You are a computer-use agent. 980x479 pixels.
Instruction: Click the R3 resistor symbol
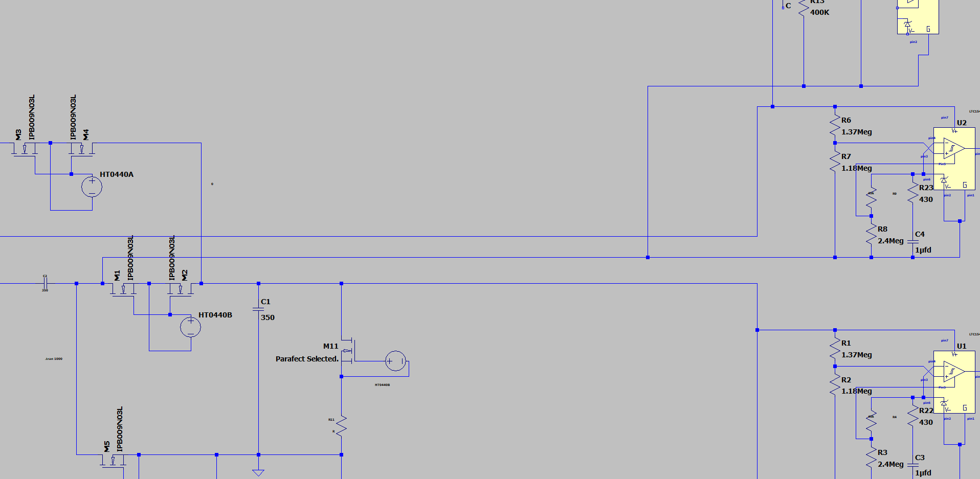(871, 458)
